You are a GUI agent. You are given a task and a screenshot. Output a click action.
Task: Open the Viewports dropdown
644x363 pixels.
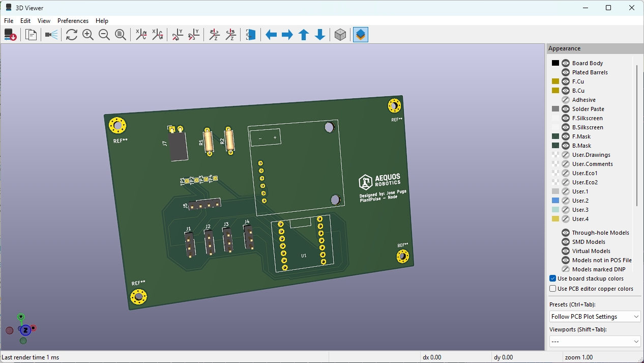click(x=595, y=341)
